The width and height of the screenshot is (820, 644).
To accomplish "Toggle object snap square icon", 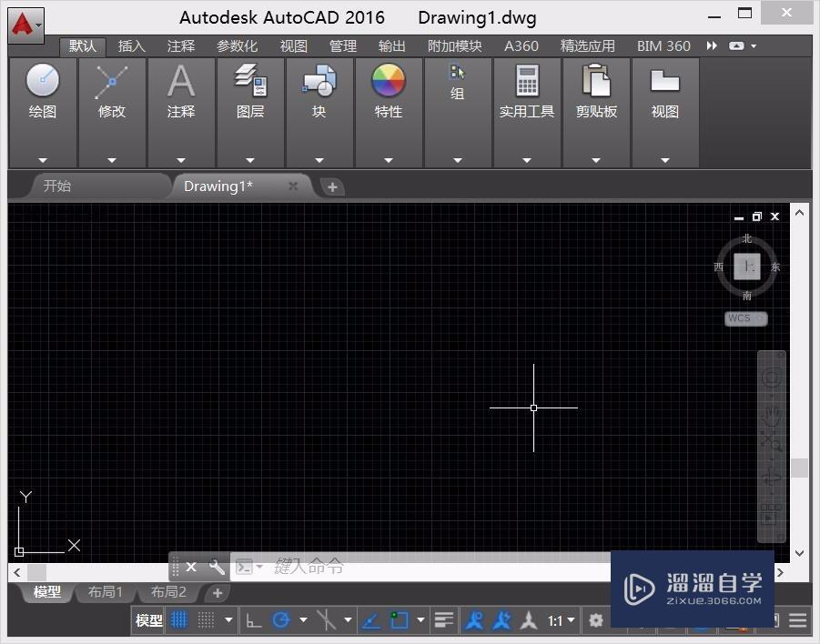I will 399,620.
